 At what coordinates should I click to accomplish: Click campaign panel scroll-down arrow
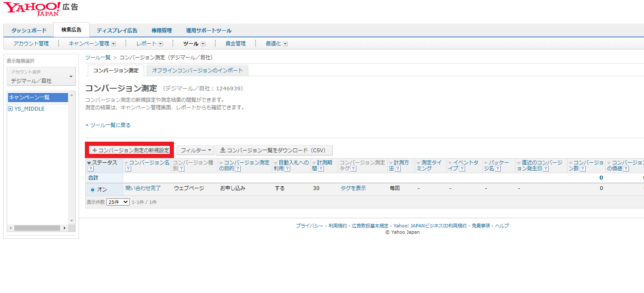tap(71, 221)
